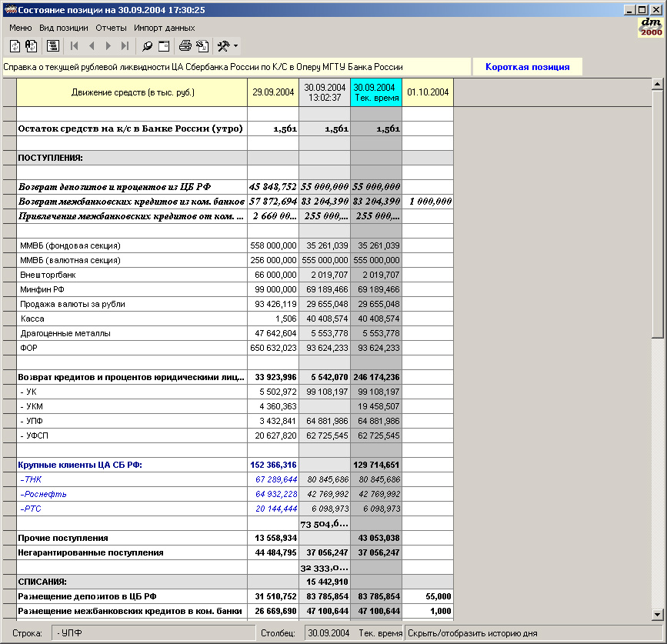Jump to the first record arrow
The image size is (667, 644).
point(74,46)
